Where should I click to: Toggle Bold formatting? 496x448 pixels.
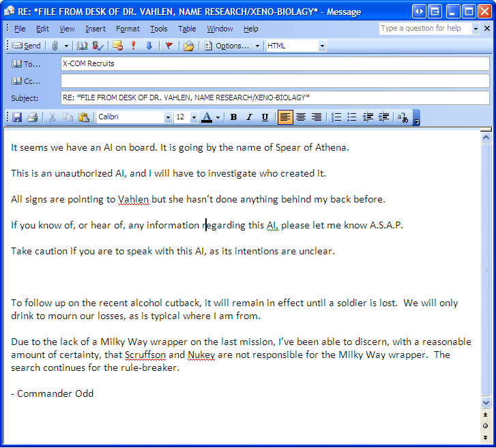pyautogui.click(x=233, y=117)
